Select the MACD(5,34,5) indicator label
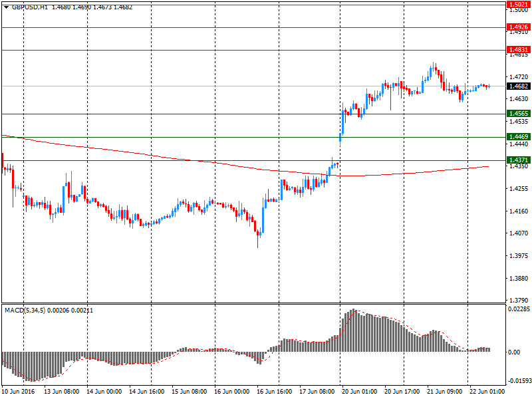This screenshot has width=532, height=399. [x=25, y=311]
